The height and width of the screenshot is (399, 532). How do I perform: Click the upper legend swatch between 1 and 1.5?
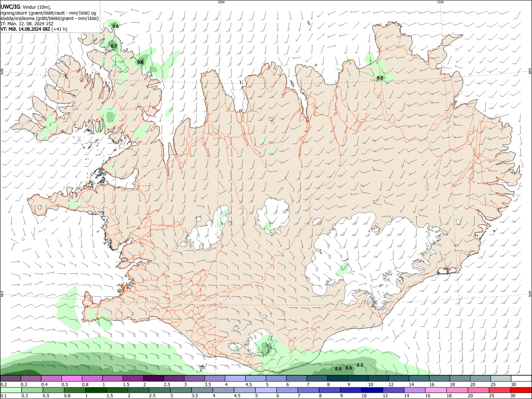[x=112, y=378]
